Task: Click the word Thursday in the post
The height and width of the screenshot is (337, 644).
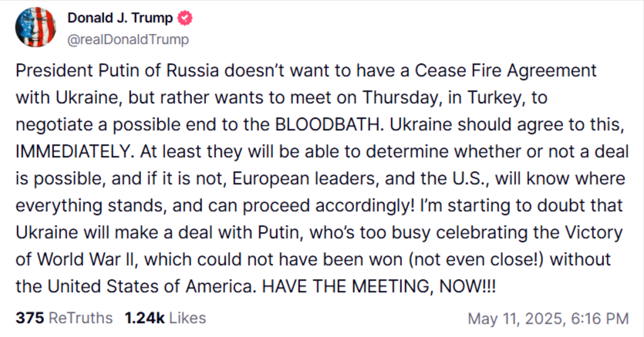Action: pos(403,98)
